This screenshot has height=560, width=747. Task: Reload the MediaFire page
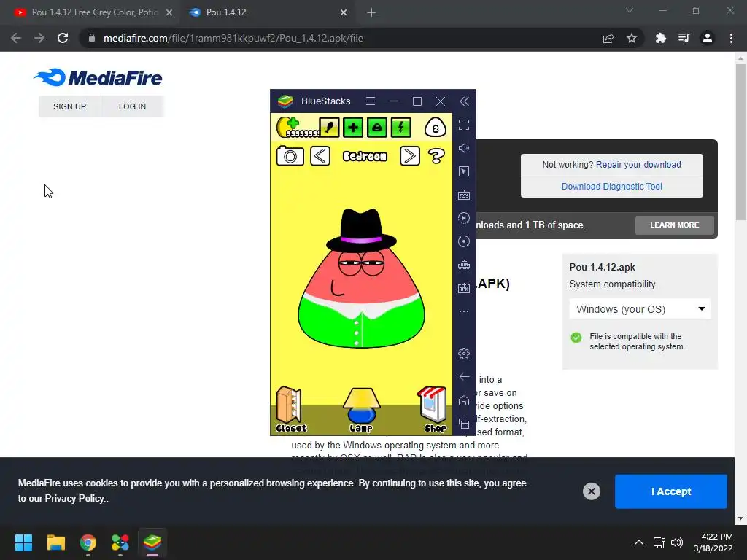(x=63, y=38)
